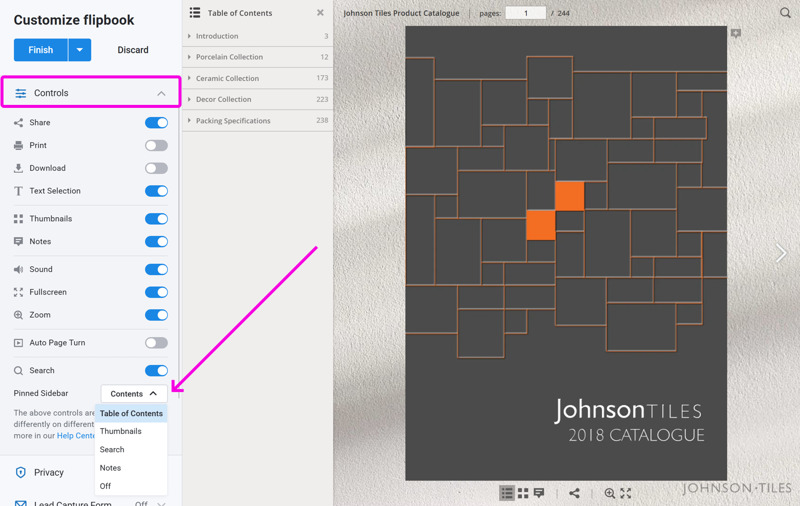The width and height of the screenshot is (800, 506).
Task: Click the Auto Page Turn play icon
Action: click(x=18, y=343)
